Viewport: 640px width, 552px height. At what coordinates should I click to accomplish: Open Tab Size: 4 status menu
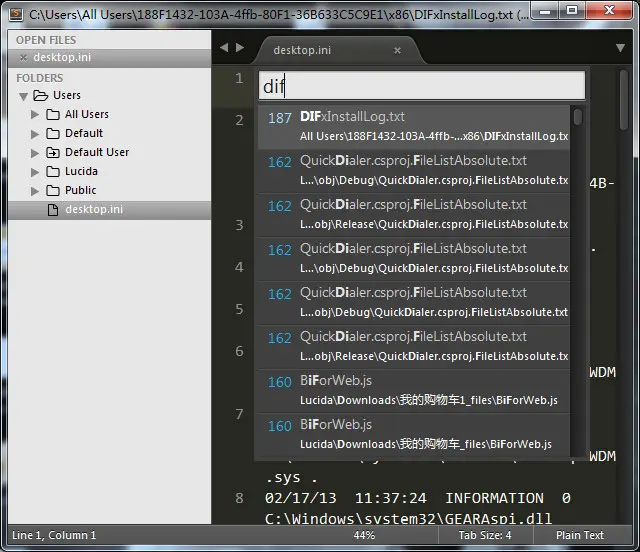pos(484,535)
